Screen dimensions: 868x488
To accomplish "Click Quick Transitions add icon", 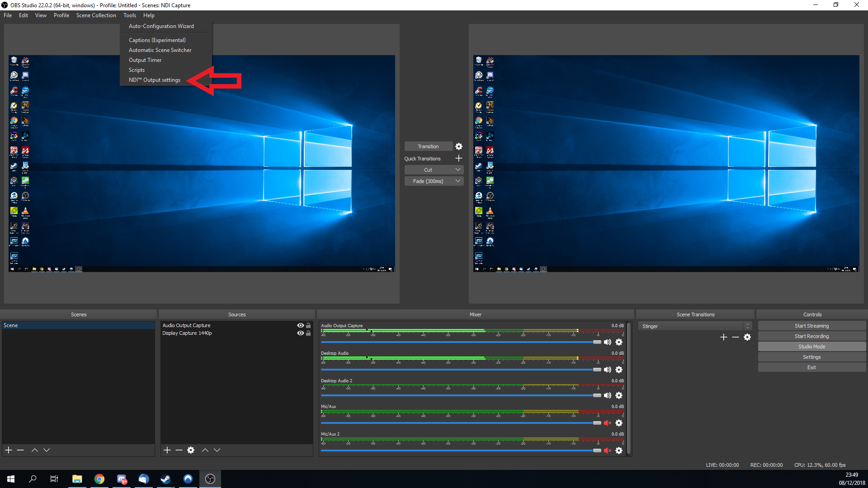I will [459, 158].
